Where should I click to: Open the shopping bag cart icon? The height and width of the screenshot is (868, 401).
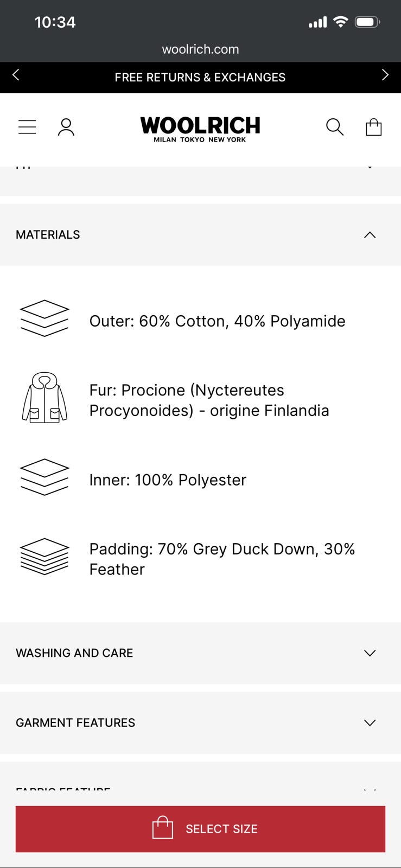[374, 127]
